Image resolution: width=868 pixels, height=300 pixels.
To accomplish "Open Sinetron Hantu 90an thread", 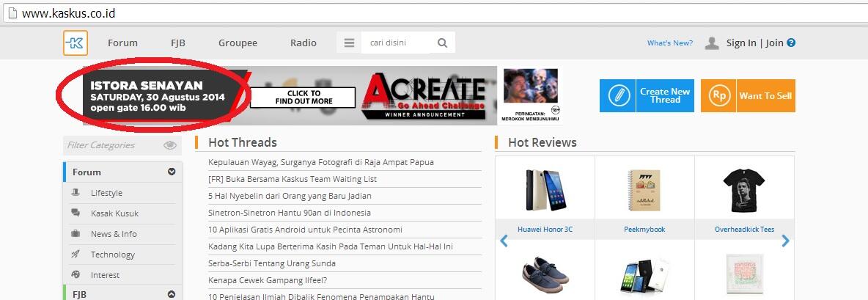I will click(x=290, y=213).
